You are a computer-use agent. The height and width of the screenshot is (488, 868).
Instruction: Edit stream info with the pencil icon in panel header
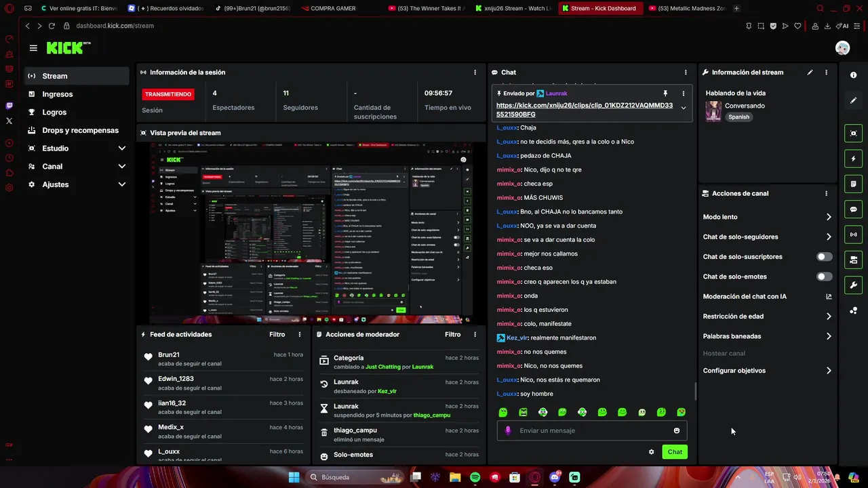click(810, 73)
